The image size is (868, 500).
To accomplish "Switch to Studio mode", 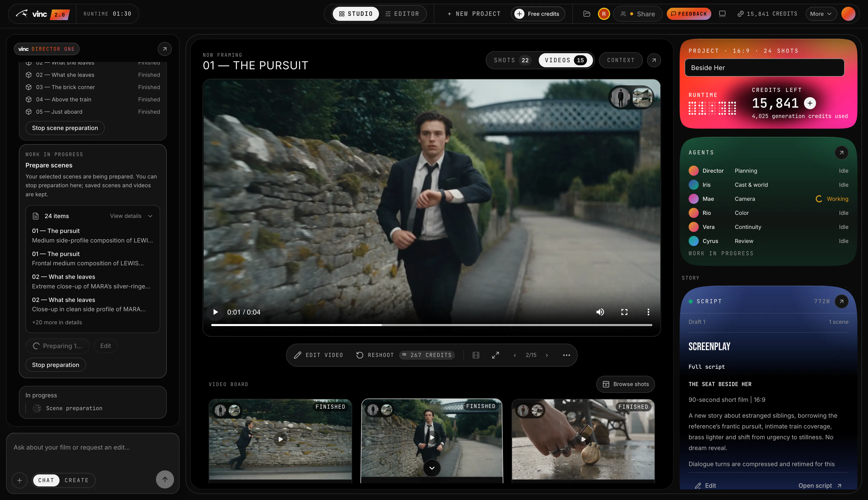I will click(x=356, y=14).
